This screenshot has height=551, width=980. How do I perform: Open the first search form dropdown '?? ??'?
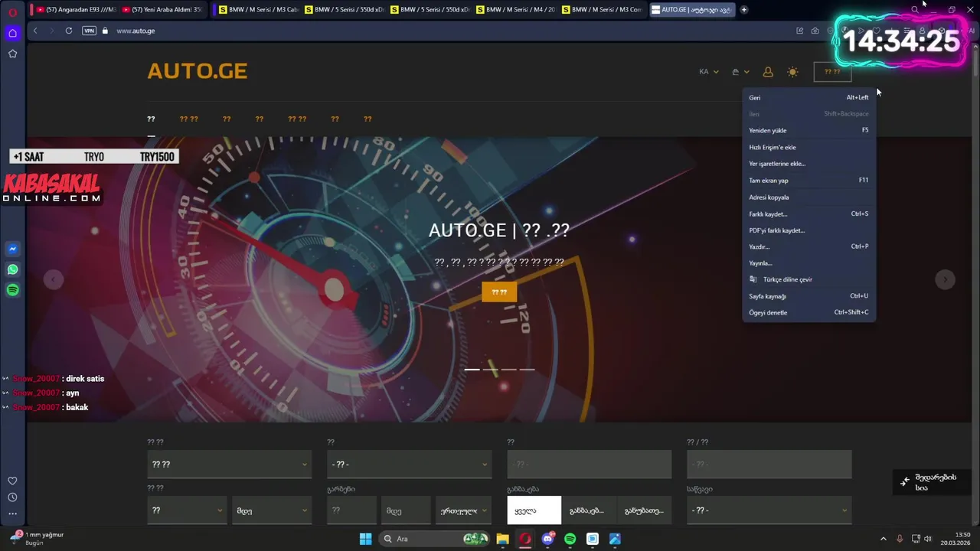tap(229, 464)
